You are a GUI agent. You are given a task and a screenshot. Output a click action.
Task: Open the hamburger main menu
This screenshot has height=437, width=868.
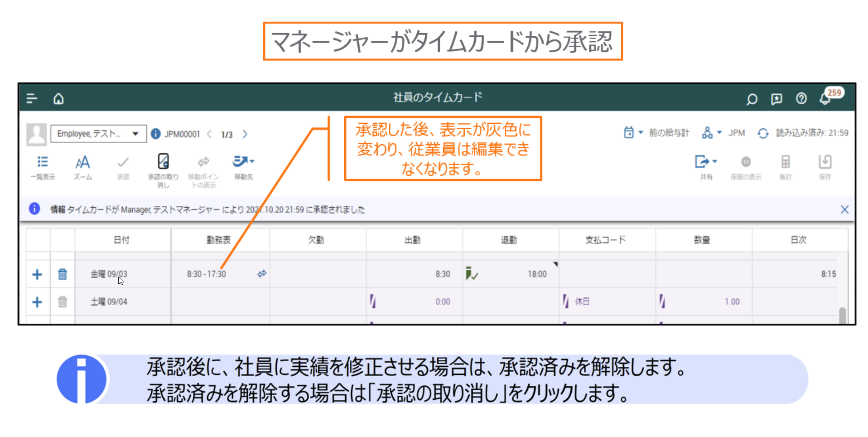pos(32,98)
